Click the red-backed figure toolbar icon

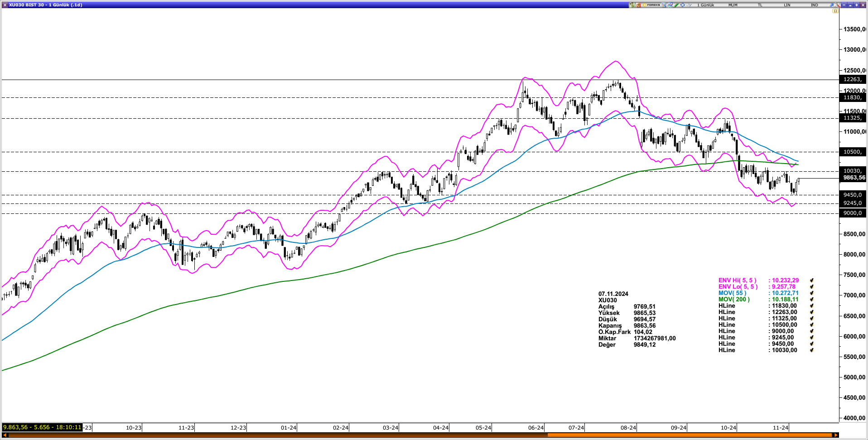[638, 5]
